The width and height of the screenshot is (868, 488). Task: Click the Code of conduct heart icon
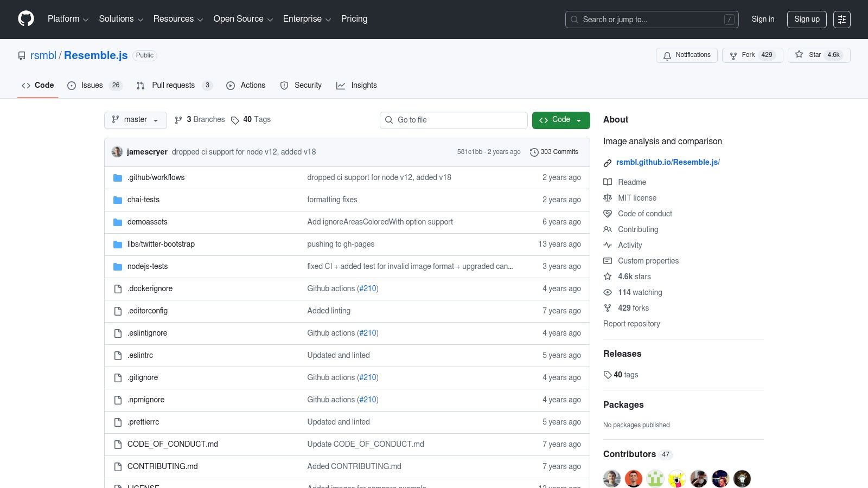pos(608,213)
